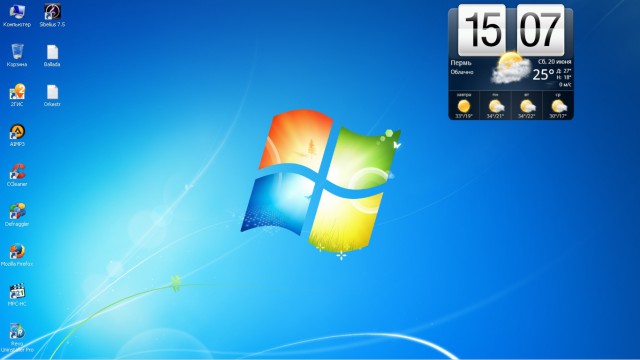Click the minutes flip card showing 07
Image resolution: width=640 pixels, height=360 pixels.
tap(540, 30)
